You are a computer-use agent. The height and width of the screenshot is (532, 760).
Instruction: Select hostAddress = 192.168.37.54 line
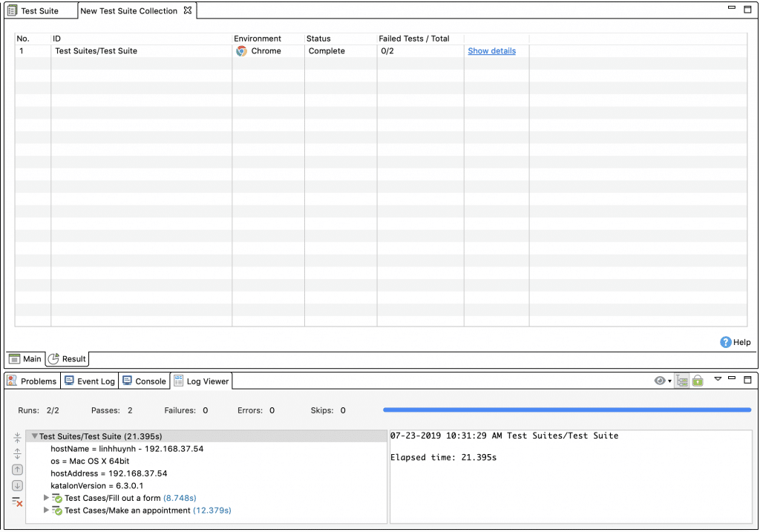pyautogui.click(x=108, y=473)
